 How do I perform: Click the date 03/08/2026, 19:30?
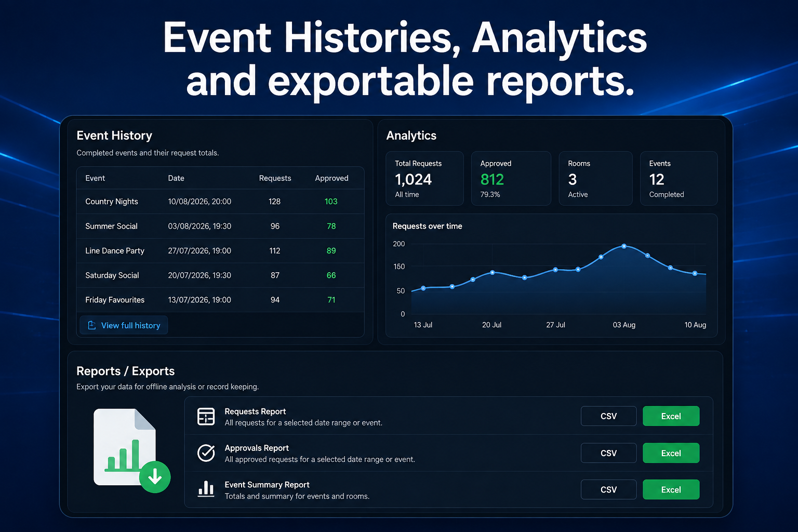pyautogui.click(x=199, y=226)
